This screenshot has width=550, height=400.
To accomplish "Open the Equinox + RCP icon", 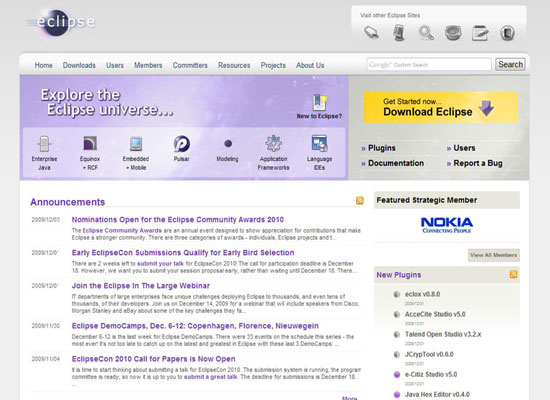I will pyautogui.click(x=90, y=144).
